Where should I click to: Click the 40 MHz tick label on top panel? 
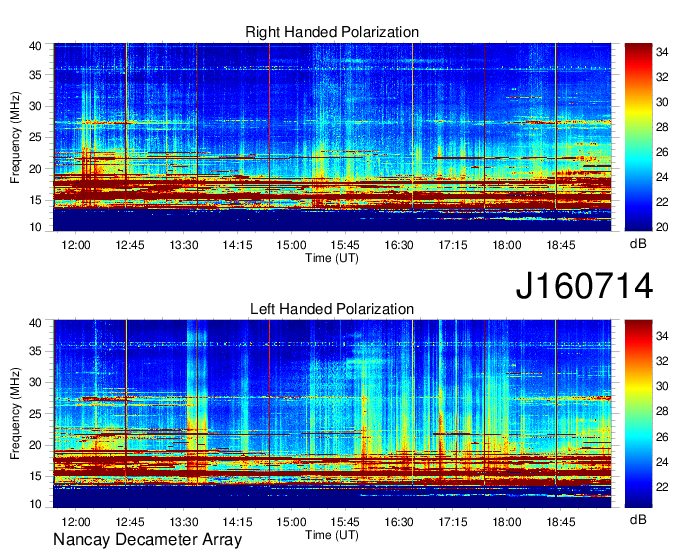point(35,46)
